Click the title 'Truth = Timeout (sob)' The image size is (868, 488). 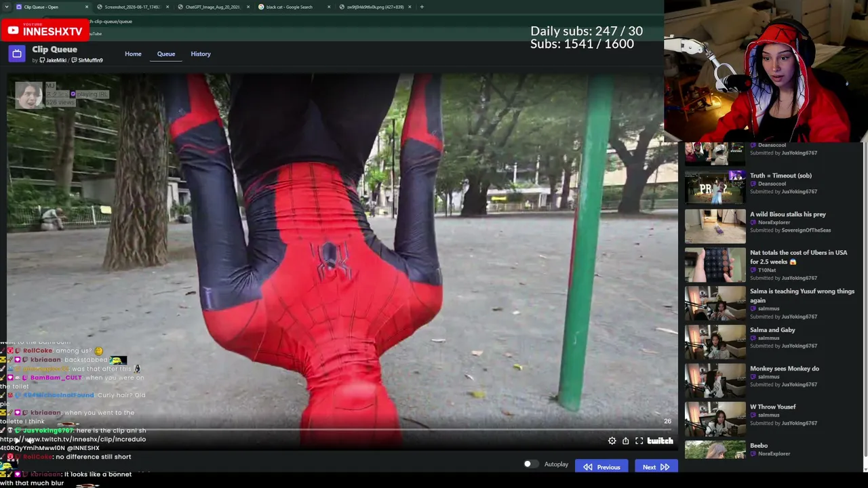pyautogui.click(x=781, y=176)
